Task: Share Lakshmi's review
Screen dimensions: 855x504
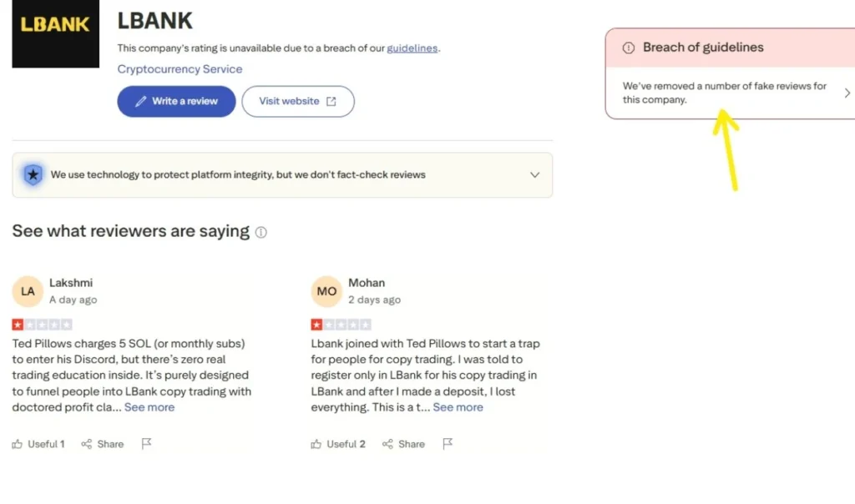Action: point(103,444)
